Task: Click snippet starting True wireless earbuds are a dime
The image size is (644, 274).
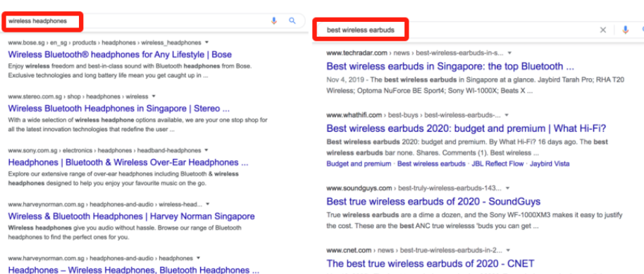Action: tap(474, 220)
